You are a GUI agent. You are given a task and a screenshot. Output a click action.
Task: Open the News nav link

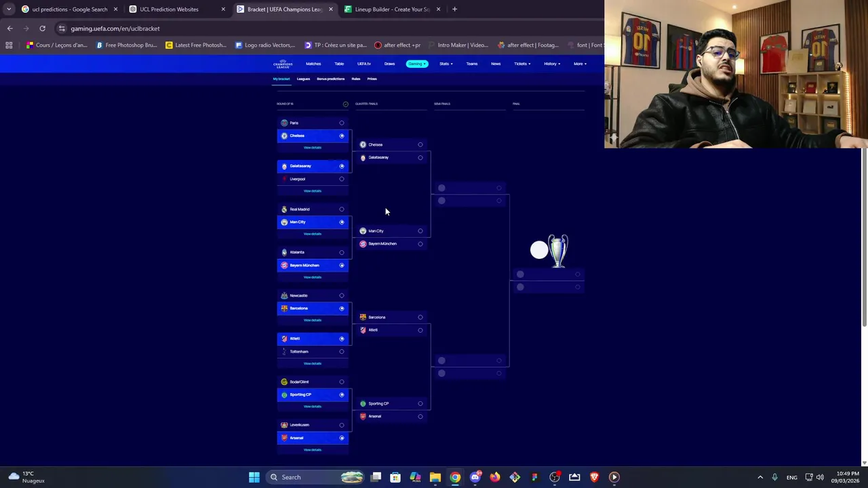pos(496,64)
